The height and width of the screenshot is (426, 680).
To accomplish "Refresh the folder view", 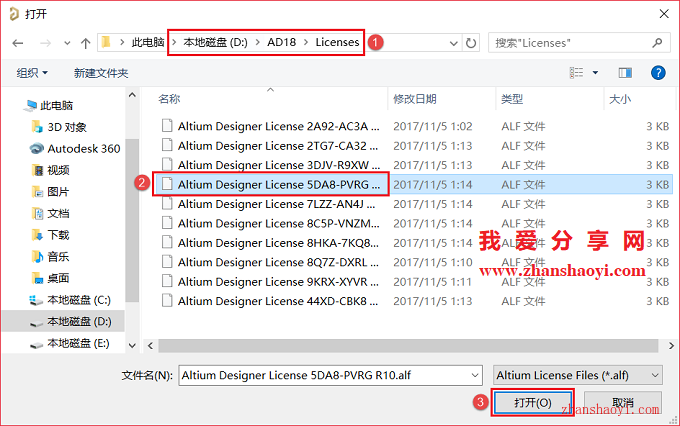I will click(x=471, y=43).
